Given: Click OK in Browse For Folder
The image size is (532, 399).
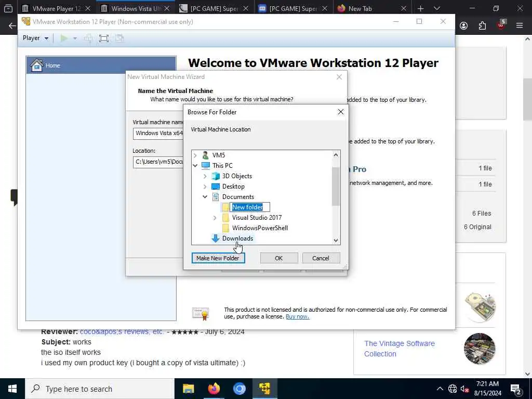Looking at the screenshot, I should coord(279,258).
